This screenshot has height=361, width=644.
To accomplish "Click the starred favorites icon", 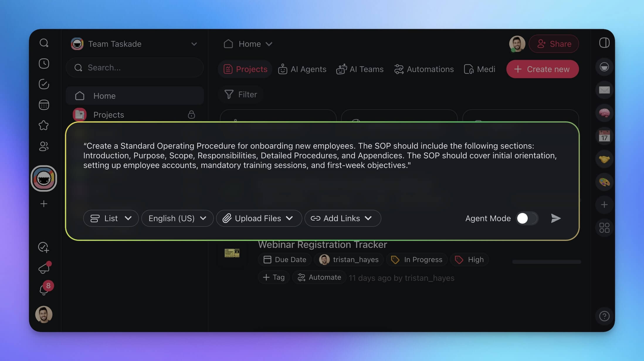I will point(44,125).
